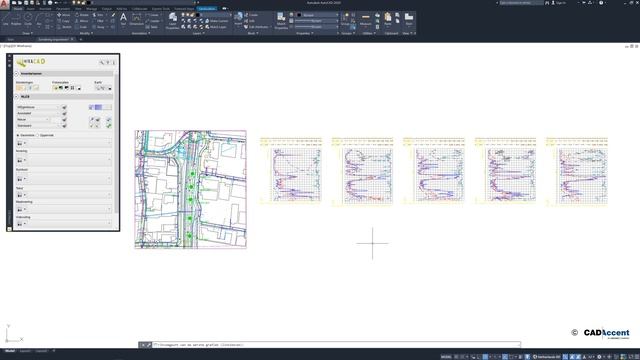This screenshot has width=640, height=360.
Task: Open the dropdown below Tekst label
Action: (64, 195)
